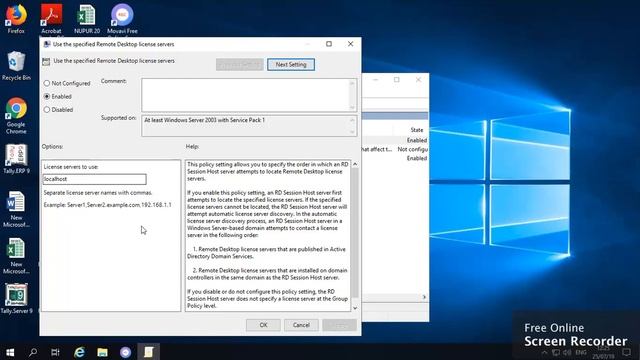Select 'Not configu' row in background window
Screen dimensions: 640x360
coord(395,149)
